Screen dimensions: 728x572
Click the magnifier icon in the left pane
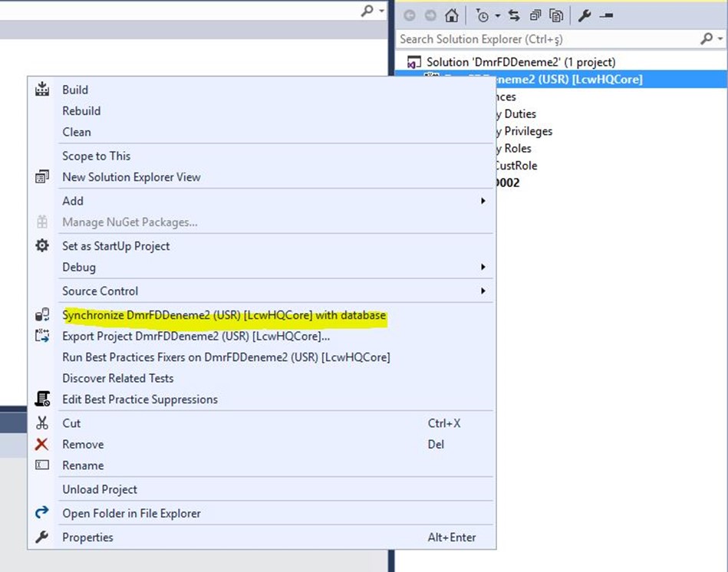[x=367, y=10]
